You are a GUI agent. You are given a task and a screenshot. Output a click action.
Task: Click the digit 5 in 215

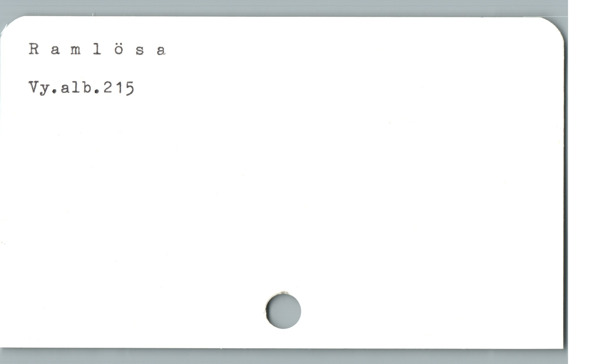[x=130, y=89]
